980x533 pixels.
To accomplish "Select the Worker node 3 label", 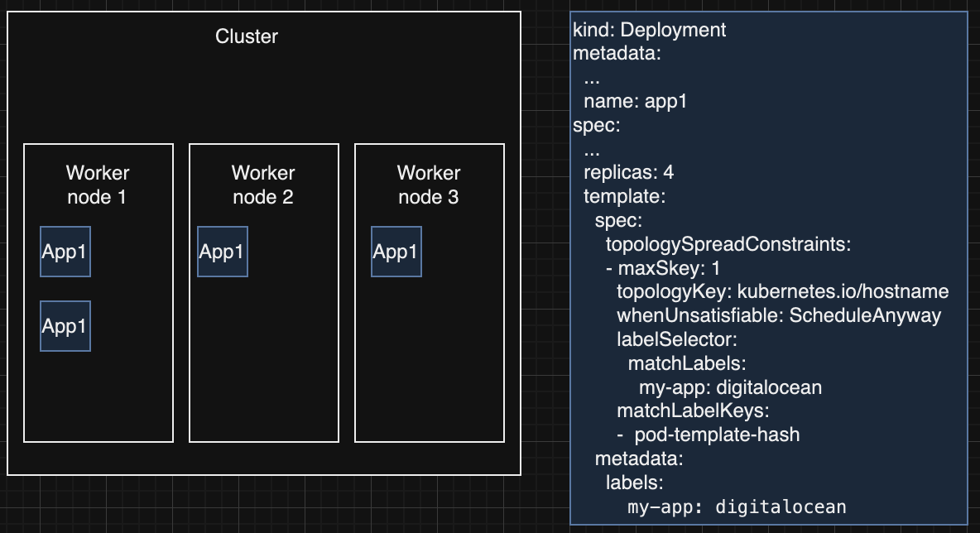I will click(x=429, y=185).
